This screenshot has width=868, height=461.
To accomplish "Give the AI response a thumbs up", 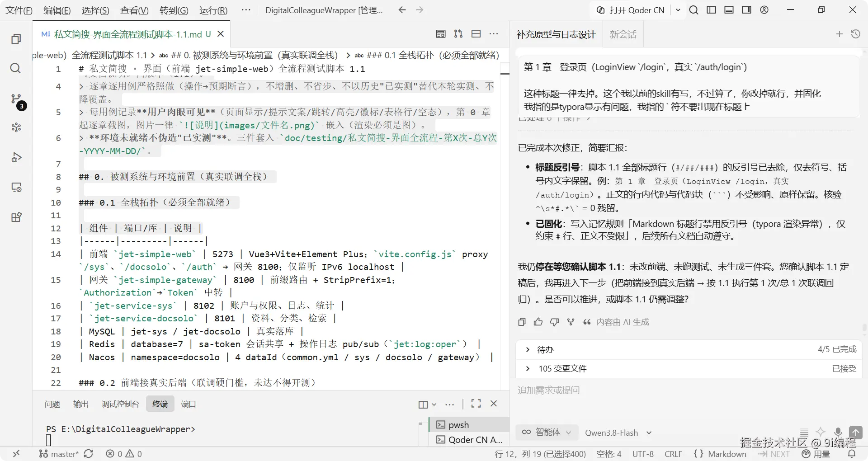I will [x=538, y=322].
